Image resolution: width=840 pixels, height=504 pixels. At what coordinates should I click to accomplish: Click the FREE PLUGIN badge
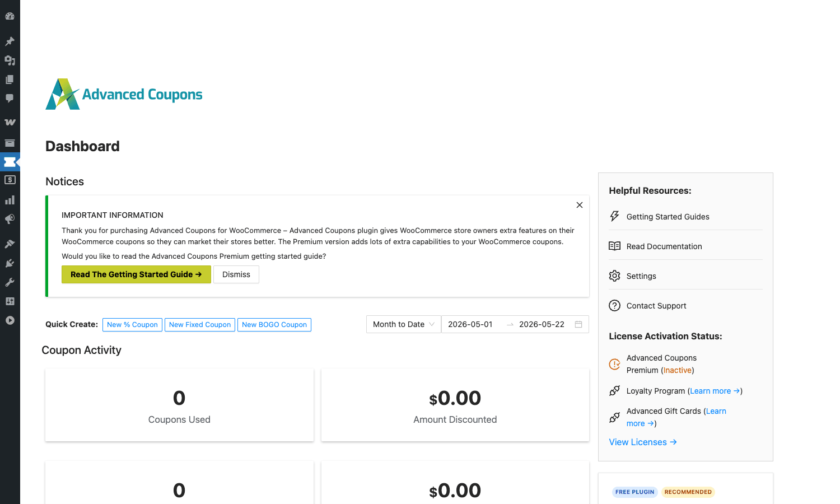[x=634, y=492]
